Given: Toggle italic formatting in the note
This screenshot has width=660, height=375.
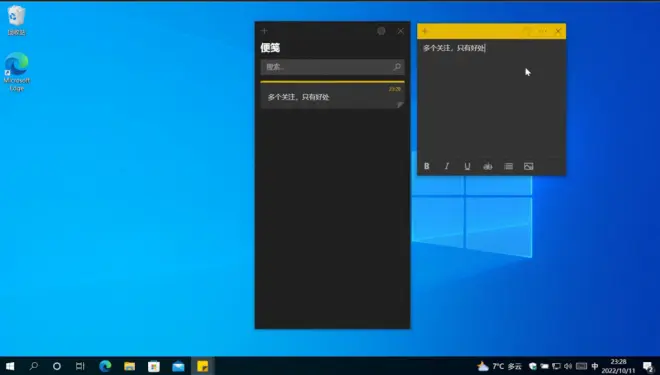Looking at the screenshot, I should 447,166.
